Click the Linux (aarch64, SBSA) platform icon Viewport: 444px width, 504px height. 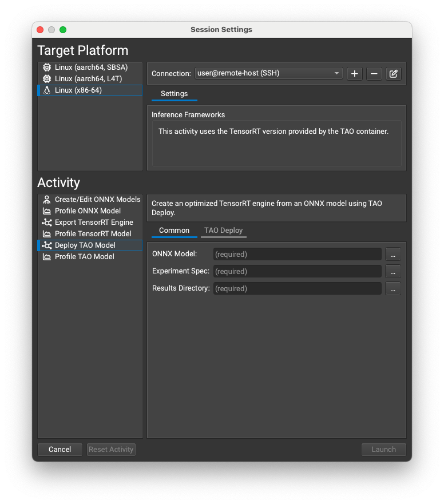tap(46, 67)
